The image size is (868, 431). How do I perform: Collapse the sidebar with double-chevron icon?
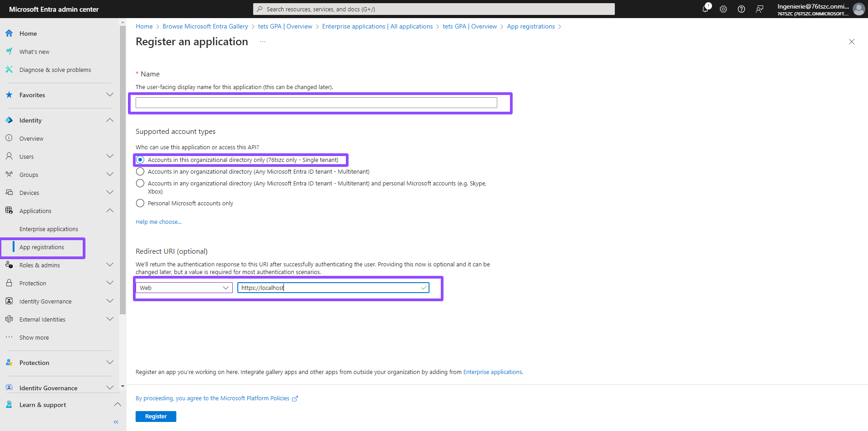[x=116, y=422]
